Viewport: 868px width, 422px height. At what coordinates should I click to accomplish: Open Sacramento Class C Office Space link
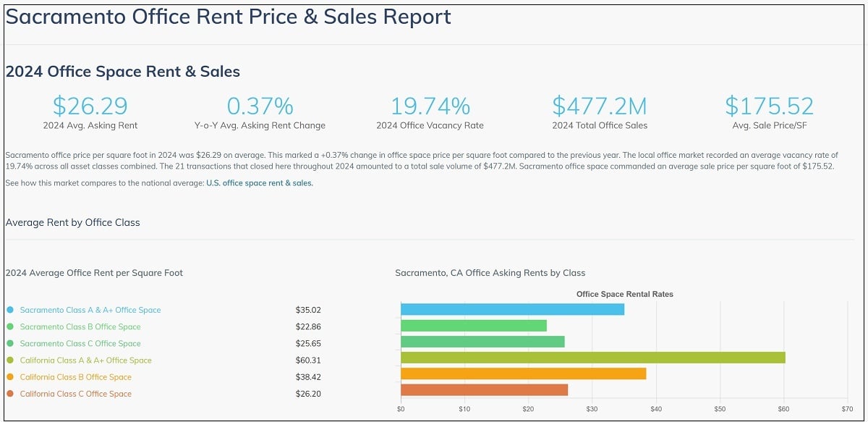click(x=80, y=344)
